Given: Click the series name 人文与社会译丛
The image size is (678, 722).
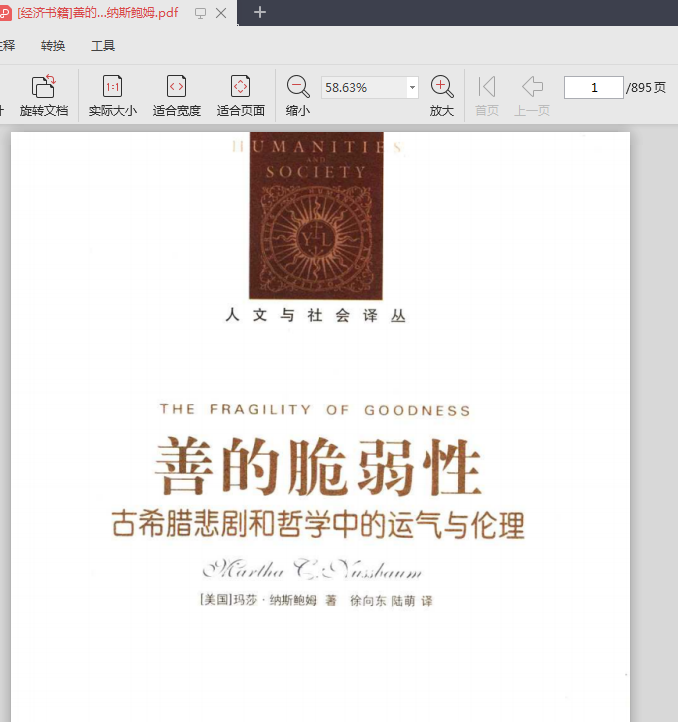Looking at the screenshot, I should click(x=316, y=315).
